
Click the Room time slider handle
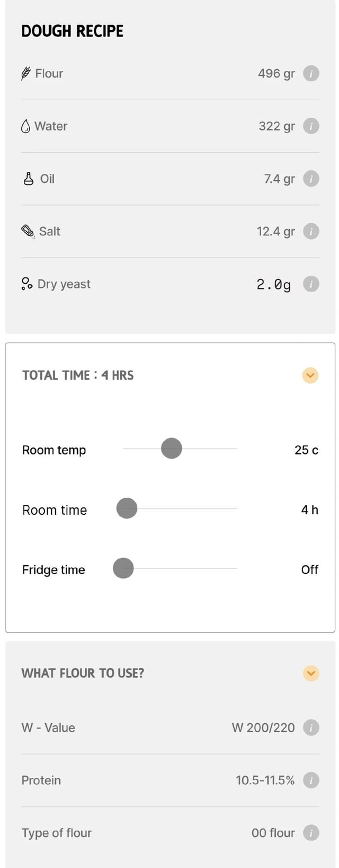(127, 508)
